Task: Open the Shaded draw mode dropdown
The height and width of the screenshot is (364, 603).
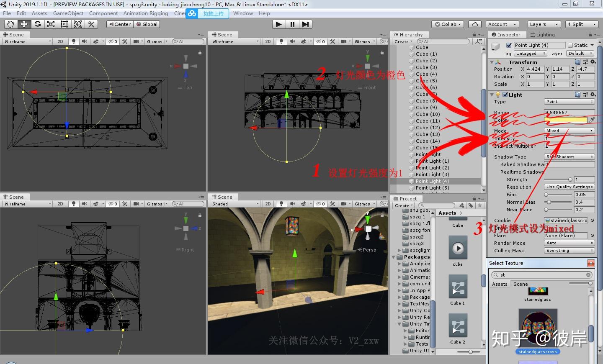Action: (x=235, y=204)
